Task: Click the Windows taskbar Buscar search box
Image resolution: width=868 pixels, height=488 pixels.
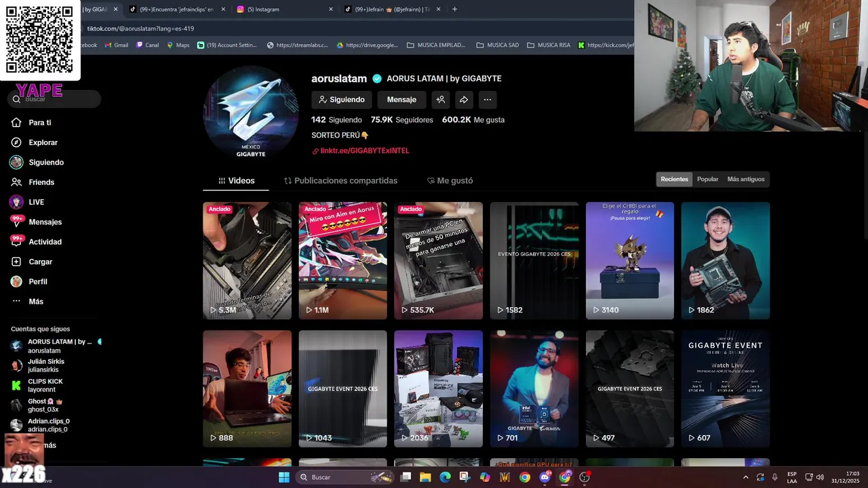Action: click(344, 477)
